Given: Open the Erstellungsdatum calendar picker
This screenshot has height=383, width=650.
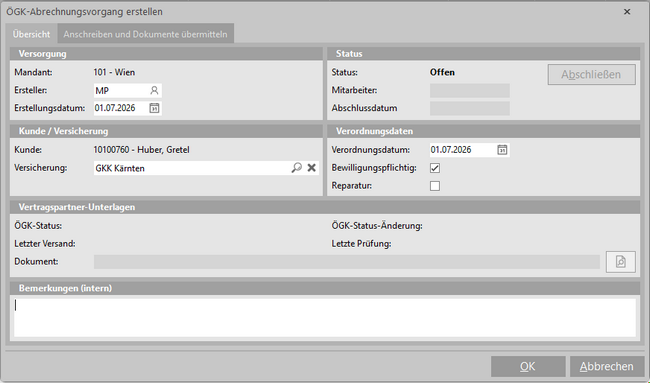Looking at the screenshot, I should 154,108.
